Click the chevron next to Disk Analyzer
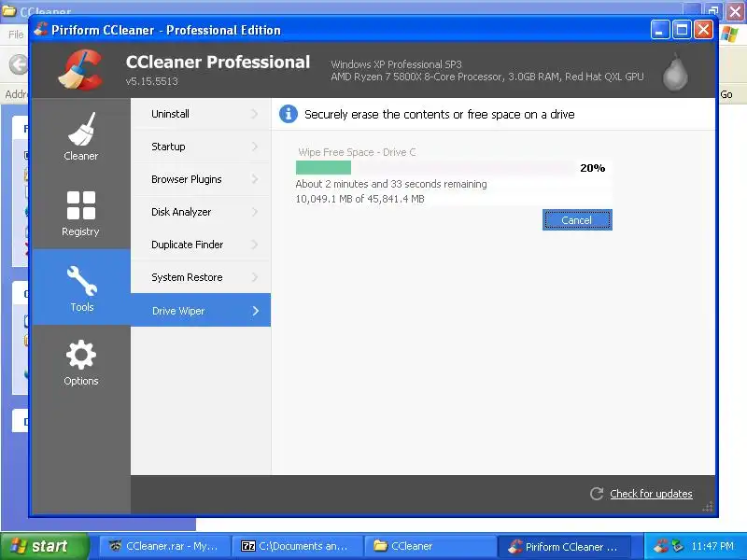Viewport: 747px width, 560px height. pyautogui.click(x=255, y=212)
